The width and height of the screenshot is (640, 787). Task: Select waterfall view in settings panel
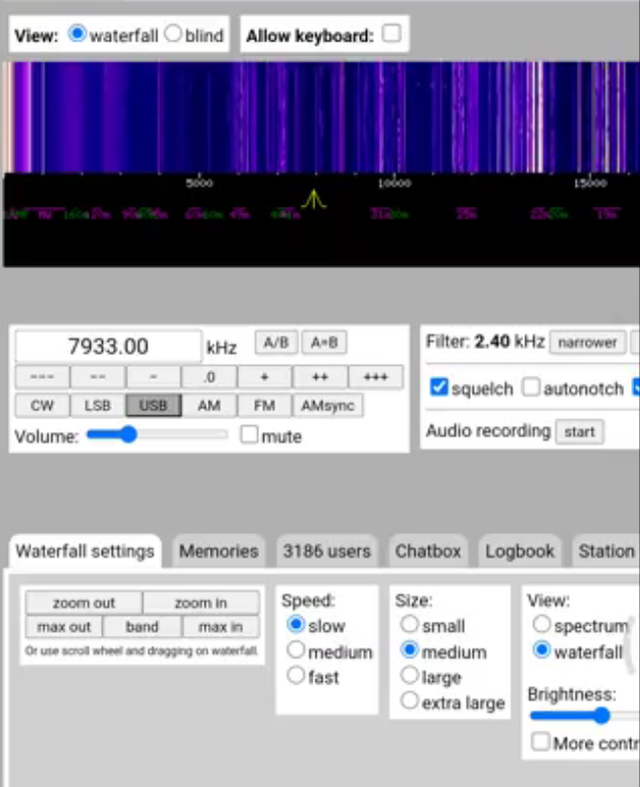[542, 650]
